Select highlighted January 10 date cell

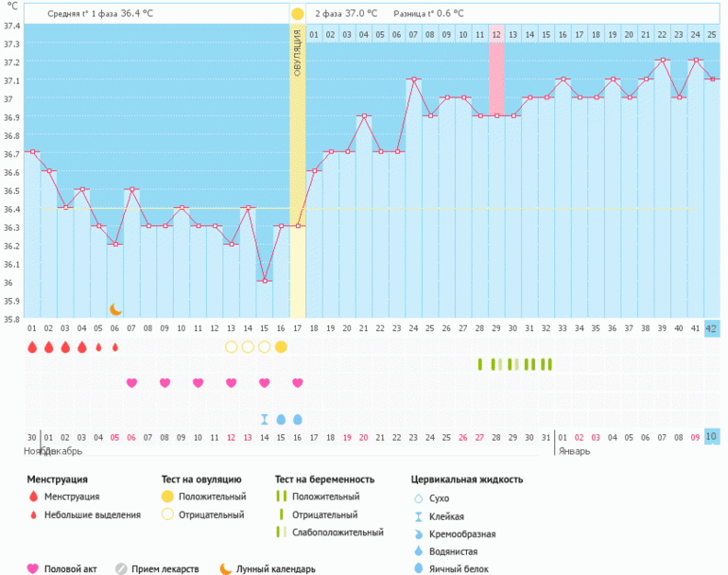711,436
